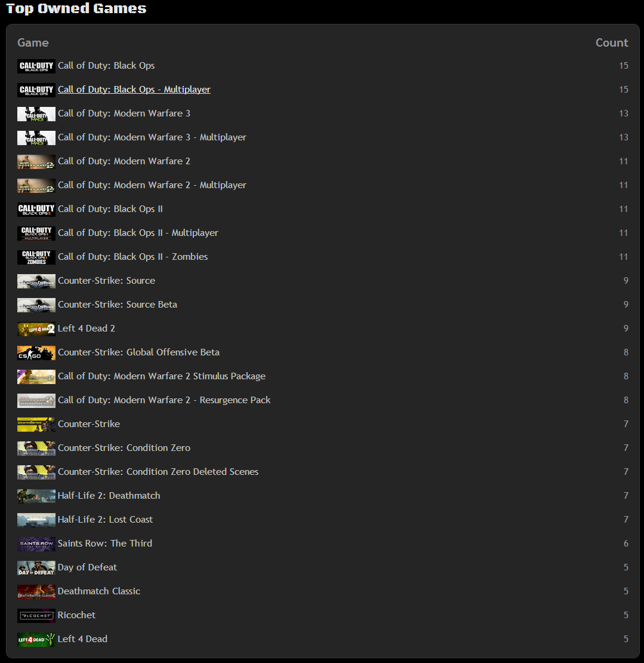
Task: Click the CS:GO Beta game icon
Action: (36, 352)
